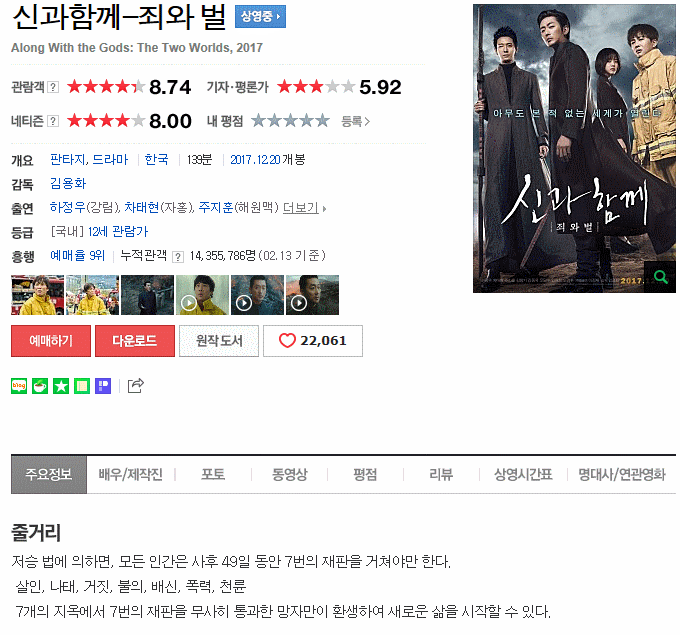The image size is (680, 635).
Task: Switch to the 상영시간표 tab
Action: (523, 475)
